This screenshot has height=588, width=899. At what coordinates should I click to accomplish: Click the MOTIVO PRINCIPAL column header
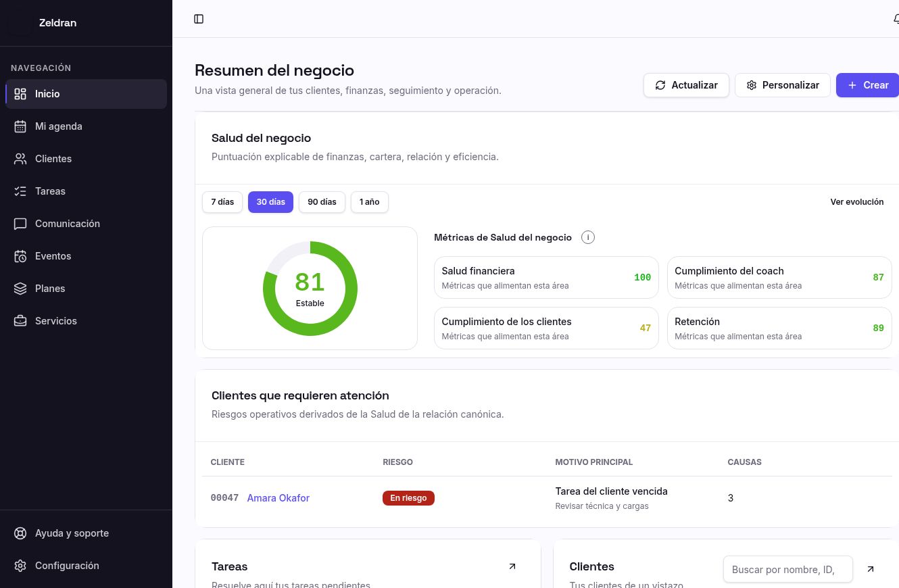point(594,462)
